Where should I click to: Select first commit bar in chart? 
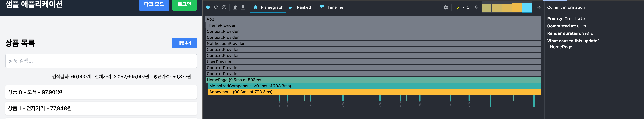tap(486, 8)
